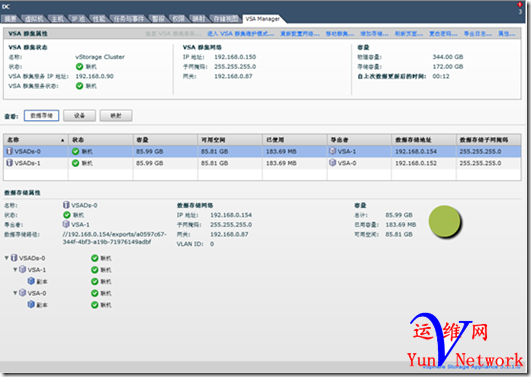Click VSA-1 appliance icon in tree
Image resolution: width=531 pixels, height=377 pixels.
(22, 270)
